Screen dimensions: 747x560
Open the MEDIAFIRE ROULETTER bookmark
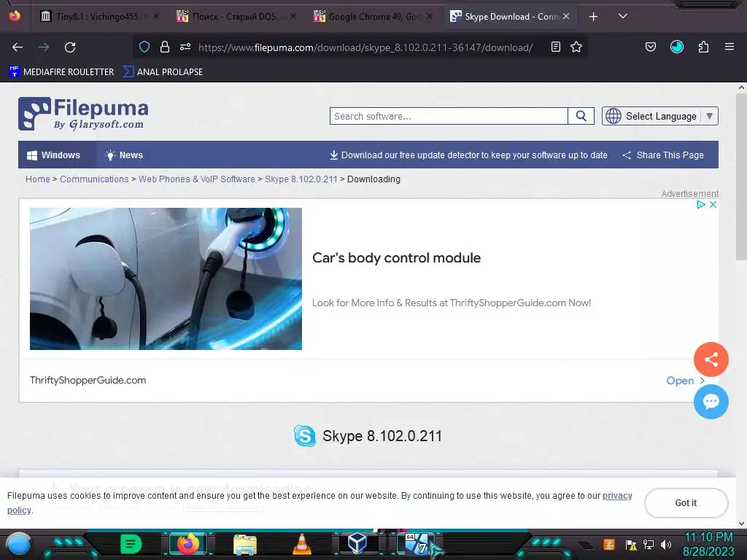pyautogui.click(x=61, y=72)
